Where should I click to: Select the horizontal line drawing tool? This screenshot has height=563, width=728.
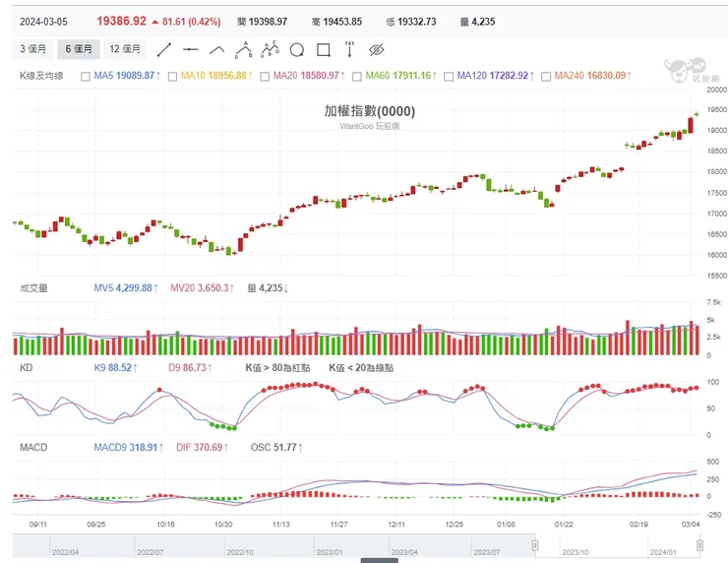pyautogui.click(x=190, y=49)
